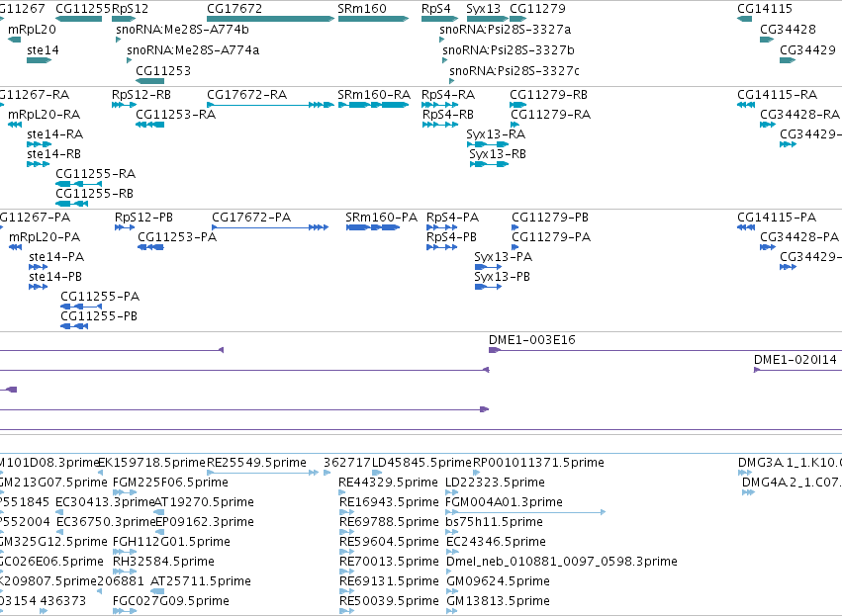Click the DME1-003E16 clone label
This screenshot has width=842, height=616.
[x=531, y=340]
